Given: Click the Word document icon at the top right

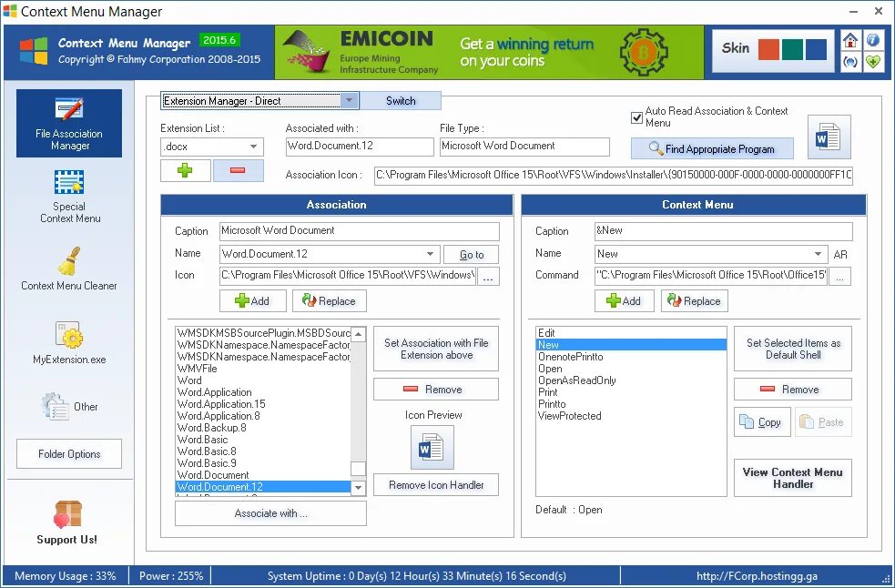Looking at the screenshot, I should click(829, 137).
